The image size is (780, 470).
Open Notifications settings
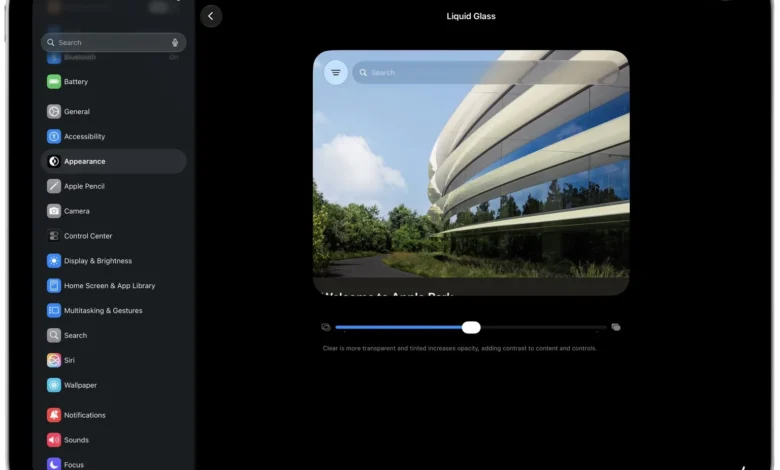[x=113, y=415]
